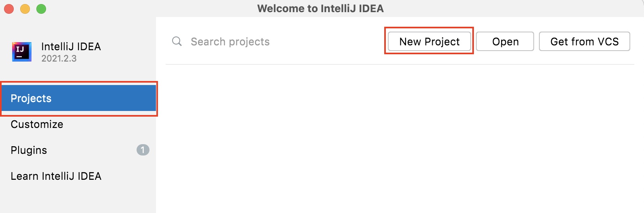Viewport: 644px width, 213px height.
Task: Go to the Learn IntelliJ IDEA tab
Action: click(x=56, y=176)
